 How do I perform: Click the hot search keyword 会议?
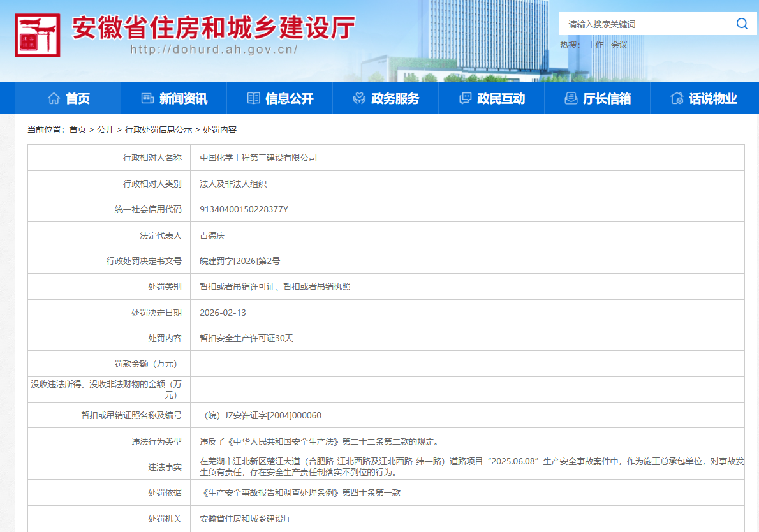(619, 45)
